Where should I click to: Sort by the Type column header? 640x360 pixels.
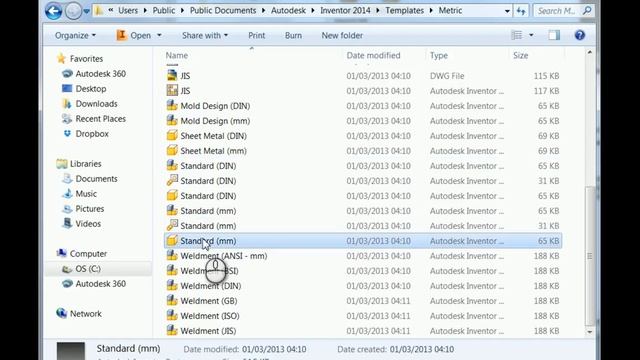click(x=439, y=56)
